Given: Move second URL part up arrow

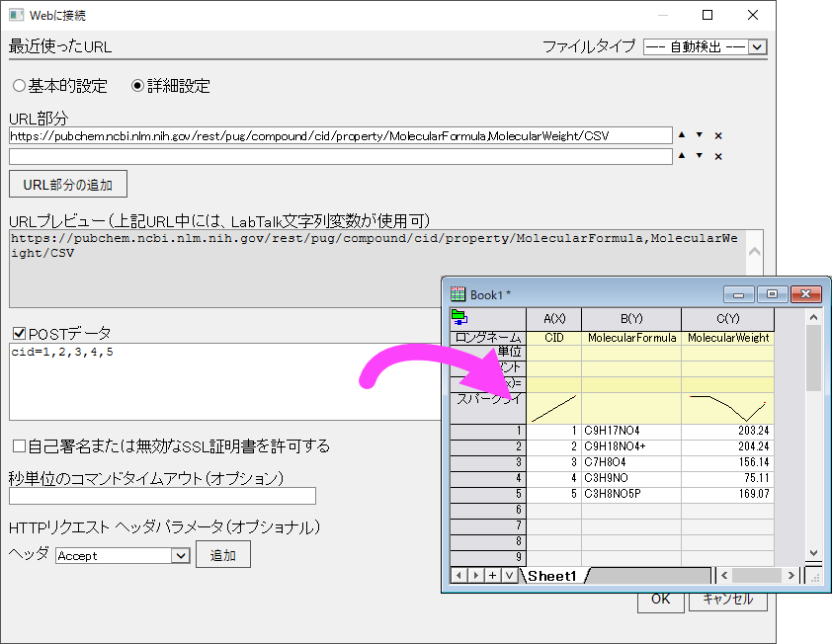Looking at the screenshot, I should point(682,156).
